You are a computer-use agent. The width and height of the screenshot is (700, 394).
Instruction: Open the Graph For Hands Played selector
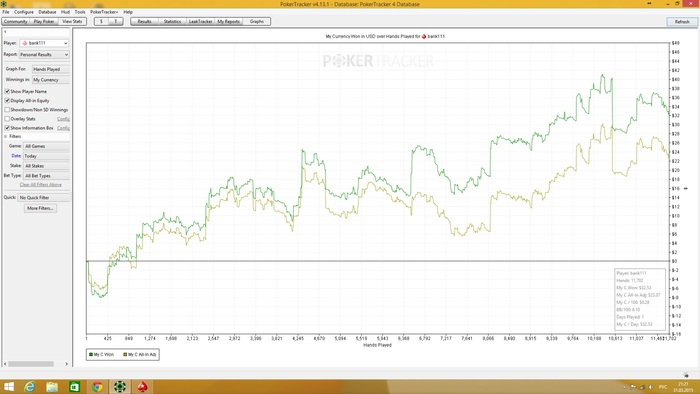[50, 69]
